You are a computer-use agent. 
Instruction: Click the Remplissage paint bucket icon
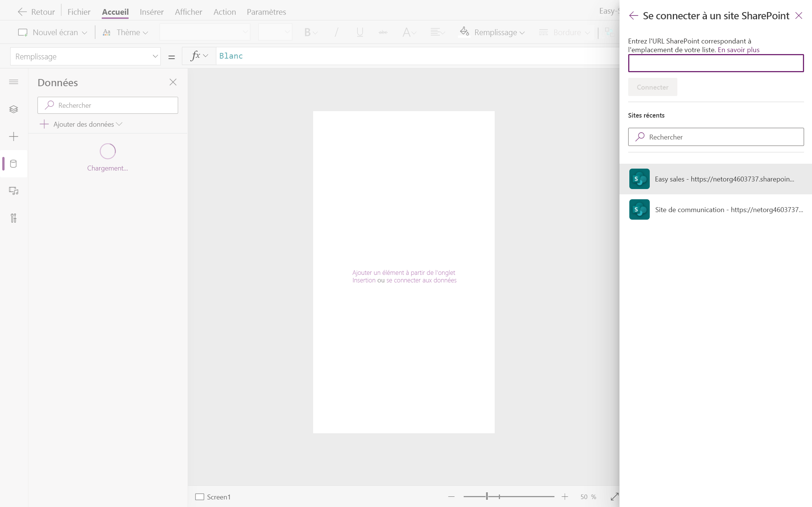464,32
